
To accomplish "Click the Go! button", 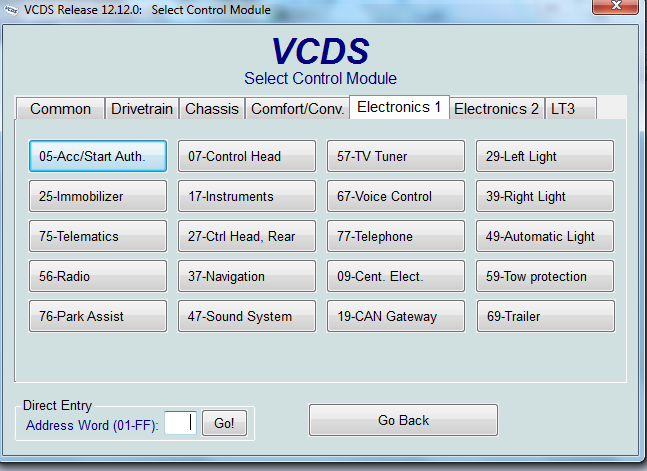I will click(224, 423).
